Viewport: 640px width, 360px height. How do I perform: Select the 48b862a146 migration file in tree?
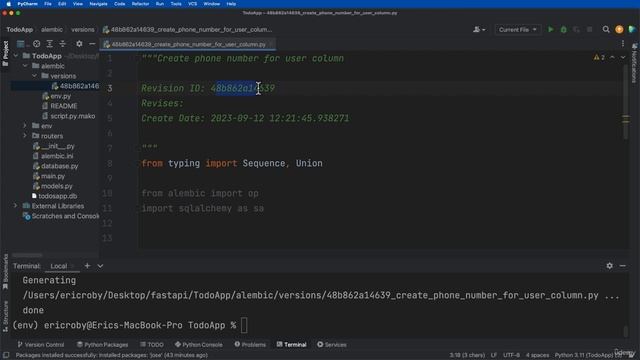[x=76, y=86]
